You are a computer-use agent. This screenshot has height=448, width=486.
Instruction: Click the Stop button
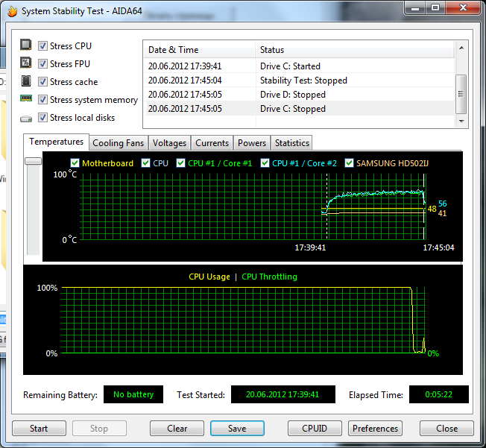coord(99,429)
